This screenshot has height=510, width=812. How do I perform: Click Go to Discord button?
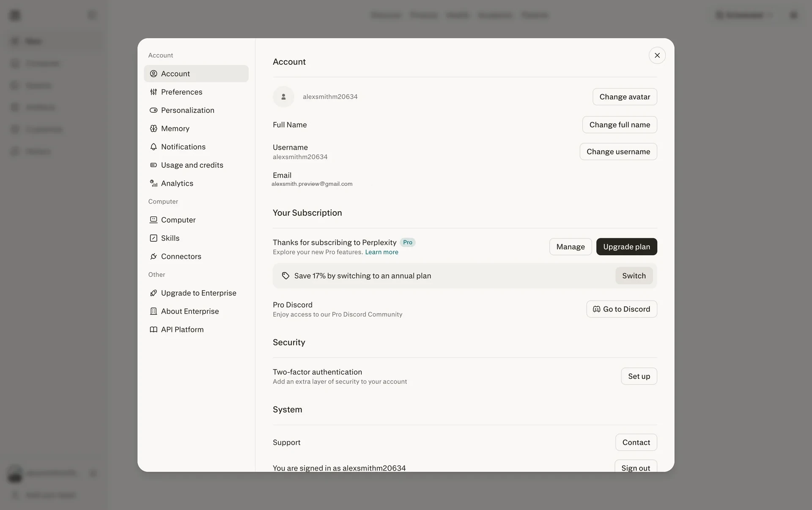click(621, 309)
